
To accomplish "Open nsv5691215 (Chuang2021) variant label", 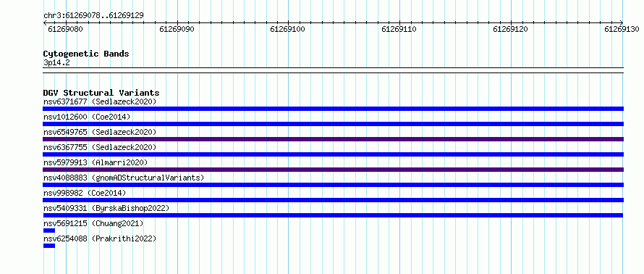I will [x=93, y=223].
